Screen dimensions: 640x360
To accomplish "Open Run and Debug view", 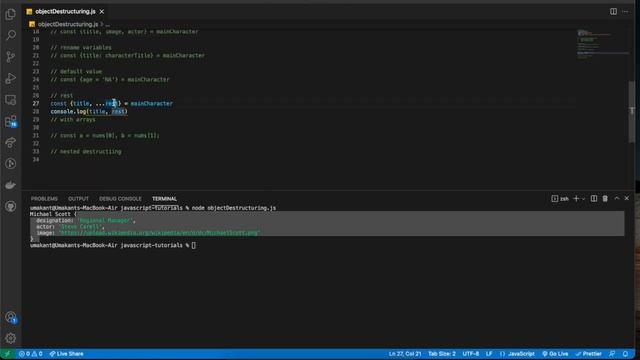I will [11, 78].
